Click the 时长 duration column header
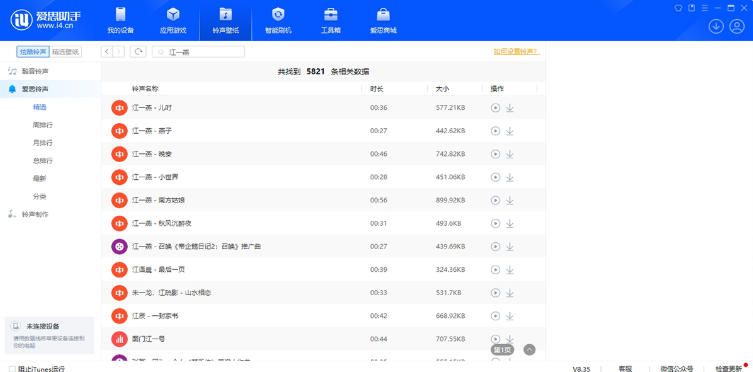Screen dimensions: 753x372 coord(376,89)
